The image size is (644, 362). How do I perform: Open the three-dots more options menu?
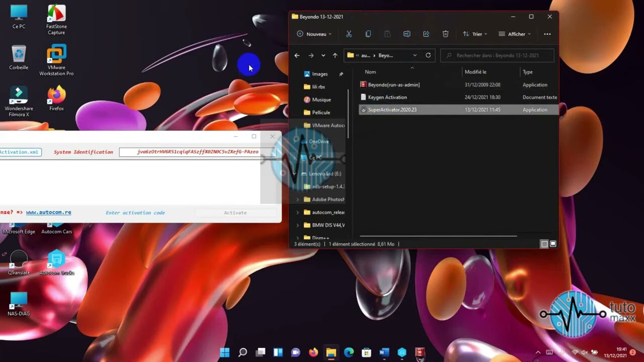[x=547, y=34]
